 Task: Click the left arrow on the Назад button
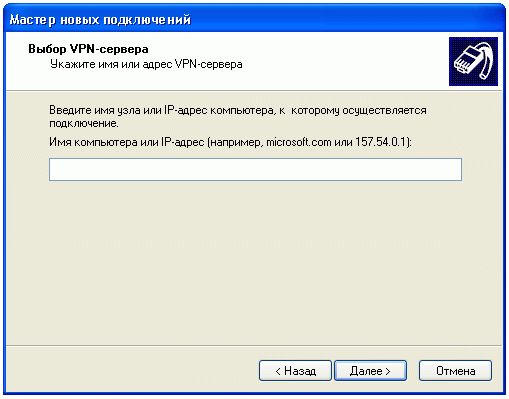[x=278, y=371]
